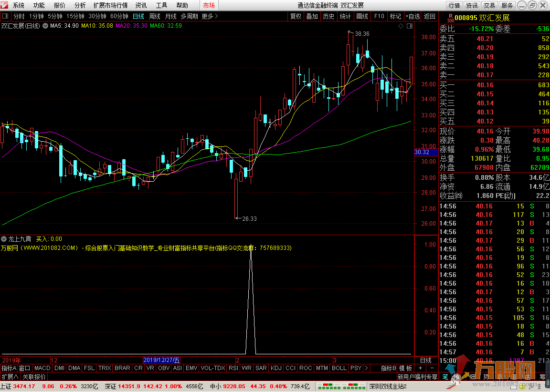Screen dimensions: 550x392
Task: Click the 复权 toolbar button
Action: tap(296, 16)
